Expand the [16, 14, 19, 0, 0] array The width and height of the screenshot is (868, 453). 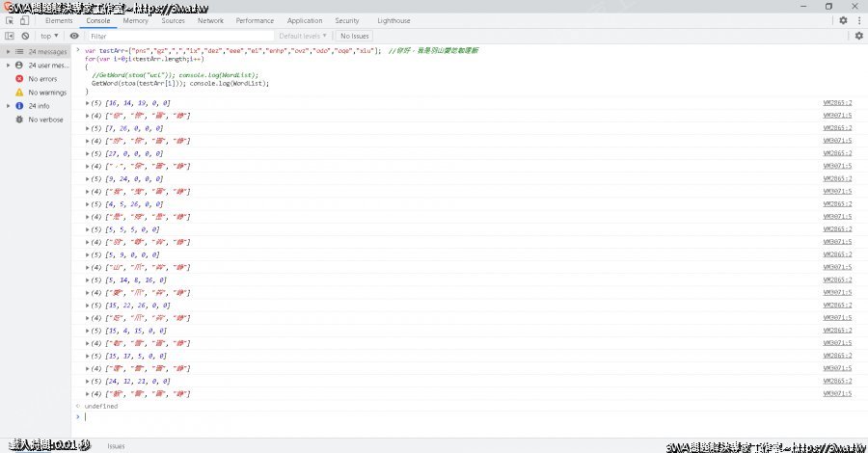pos(88,102)
